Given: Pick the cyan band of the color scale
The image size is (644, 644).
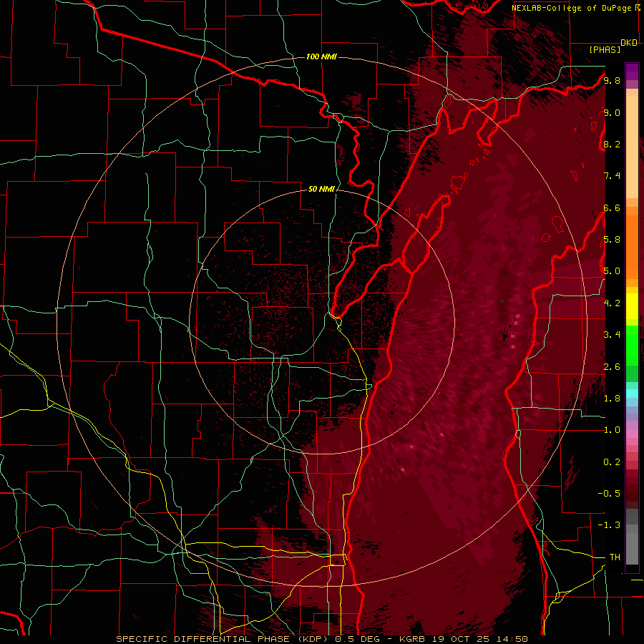Looking at the screenshot, I should click(632, 394).
